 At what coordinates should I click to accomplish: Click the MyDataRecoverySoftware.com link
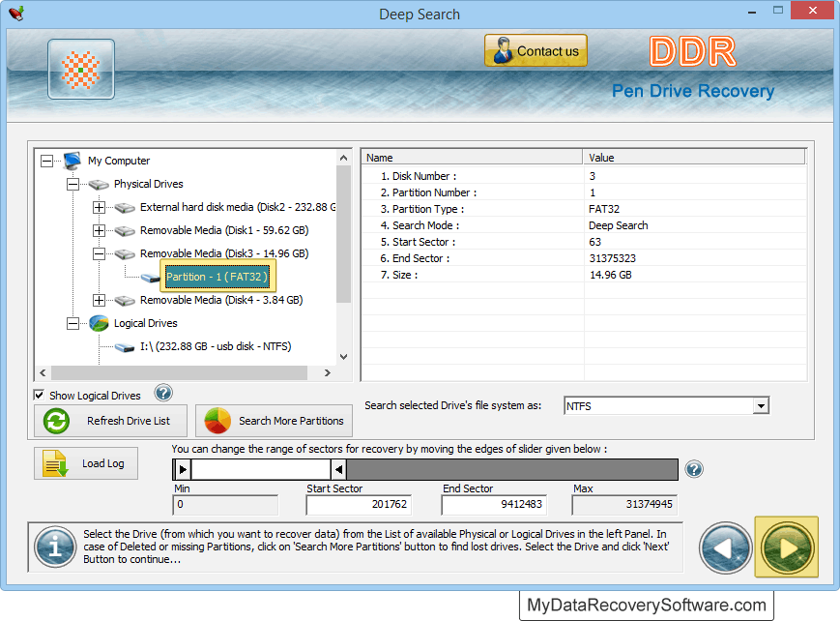(x=647, y=606)
